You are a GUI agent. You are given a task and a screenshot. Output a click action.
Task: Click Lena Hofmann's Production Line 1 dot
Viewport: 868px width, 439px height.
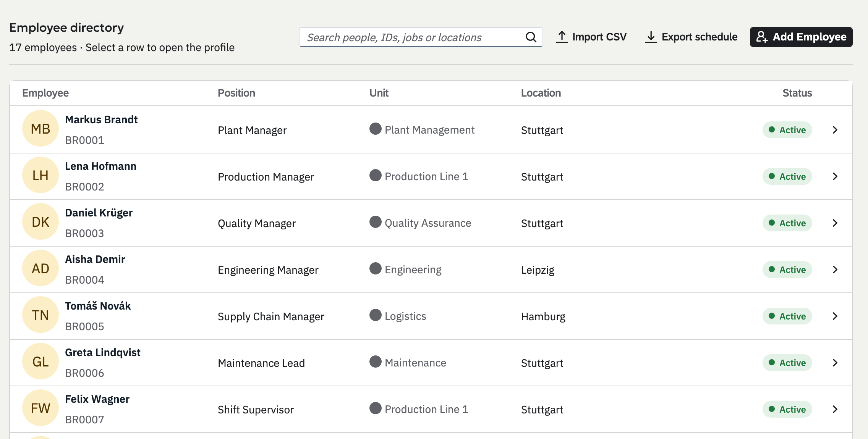376,175
